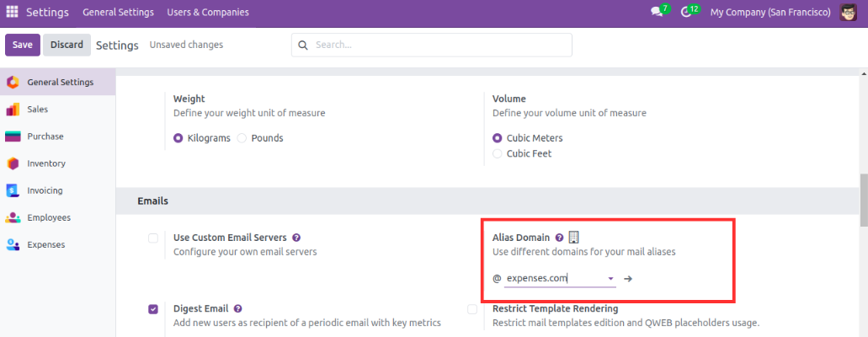Screen dimensions: 868x337
Task: Click the Purchase app icon in sidebar
Action: (12, 136)
